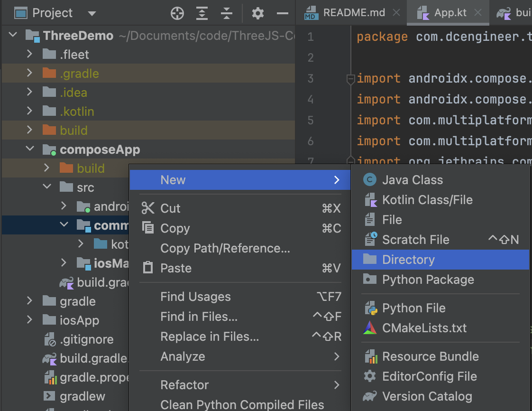Choose Directory from New submenu
The height and width of the screenshot is (411, 532).
408,260
